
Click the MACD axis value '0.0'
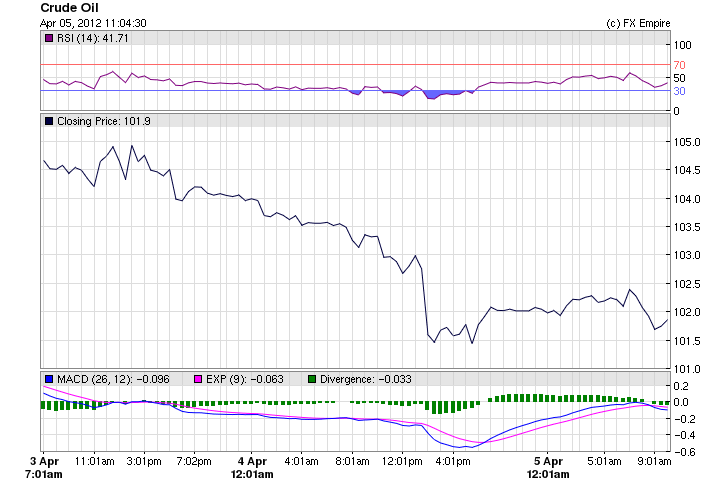[x=681, y=402]
